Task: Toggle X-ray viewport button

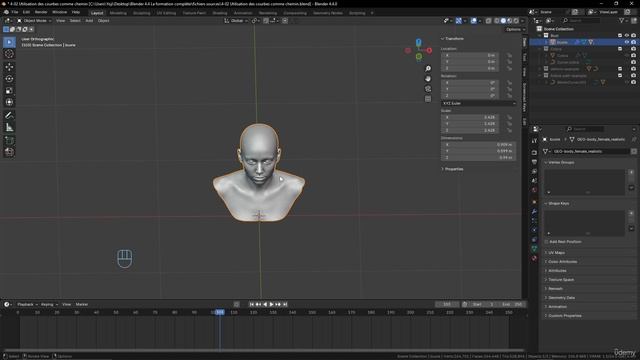Action: point(488,20)
